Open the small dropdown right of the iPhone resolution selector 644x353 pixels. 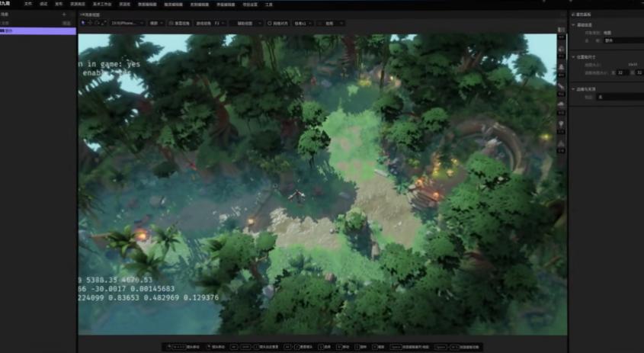tap(156, 24)
